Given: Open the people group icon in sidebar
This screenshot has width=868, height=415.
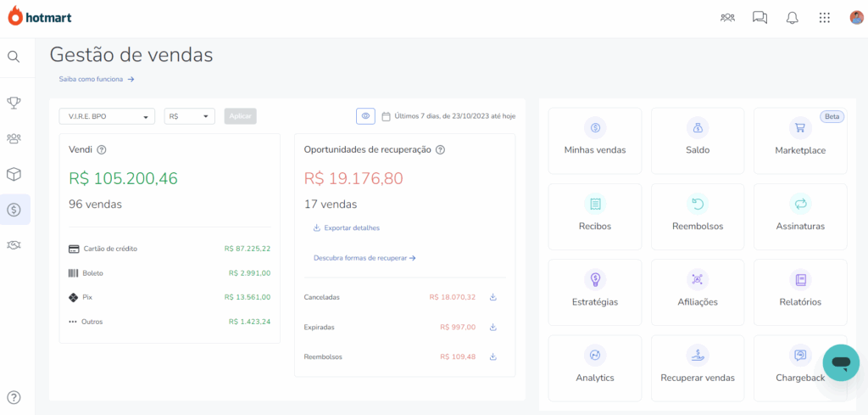Looking at the screenshot, I should [14, 138].
